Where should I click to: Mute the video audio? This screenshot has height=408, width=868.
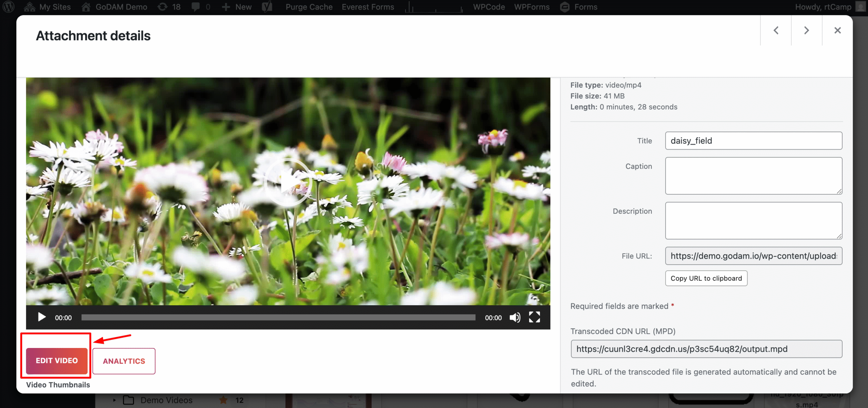pos(515,317)
